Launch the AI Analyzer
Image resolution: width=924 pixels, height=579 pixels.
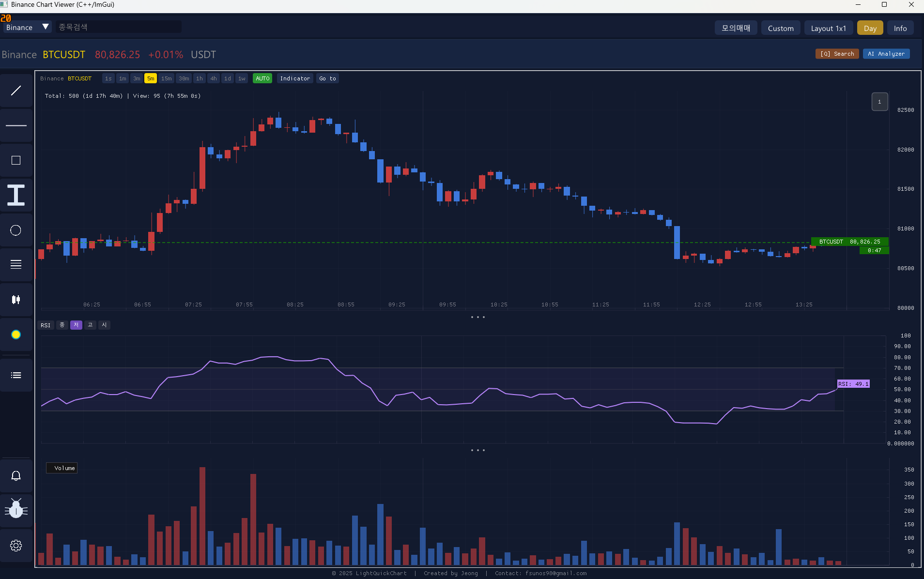point(886,54)
